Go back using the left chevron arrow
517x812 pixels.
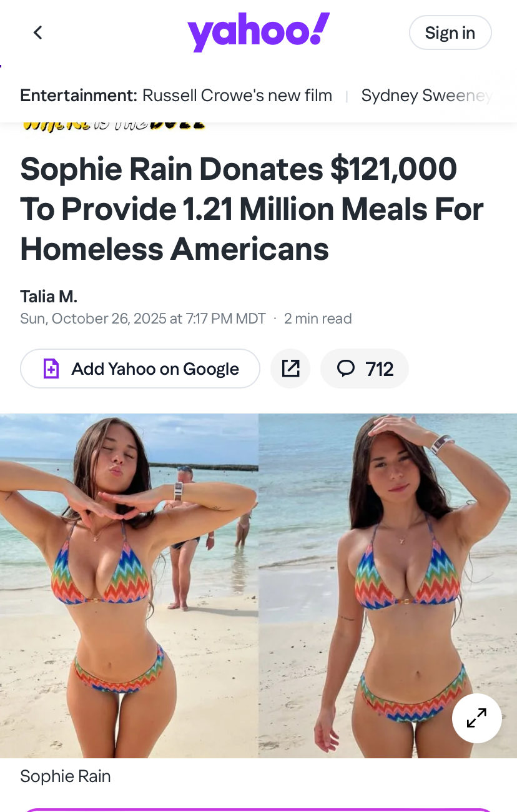pos(38,32)
